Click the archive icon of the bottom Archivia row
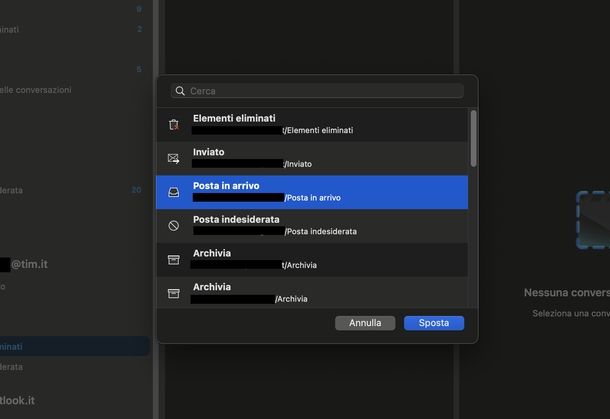 click(x=173, y=293)
